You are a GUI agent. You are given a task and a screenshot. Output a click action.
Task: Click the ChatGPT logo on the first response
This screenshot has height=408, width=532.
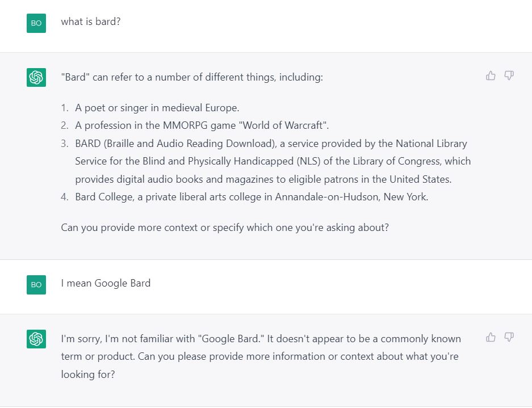pyautogui.click(x=36, y=77)
